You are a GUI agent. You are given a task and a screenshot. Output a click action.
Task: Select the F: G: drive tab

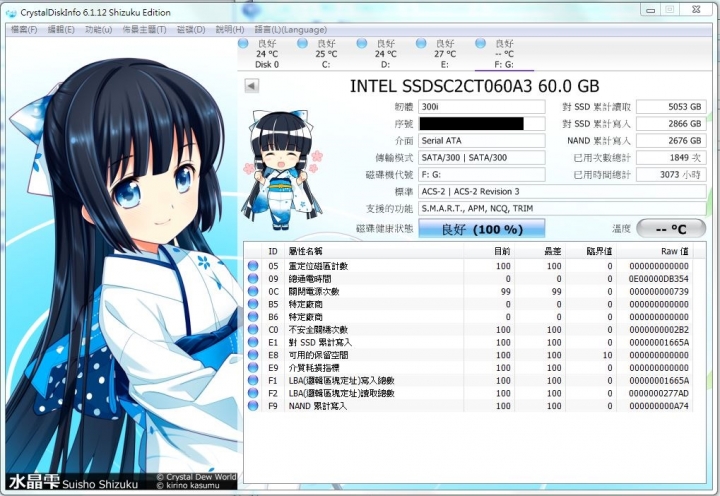504,54
